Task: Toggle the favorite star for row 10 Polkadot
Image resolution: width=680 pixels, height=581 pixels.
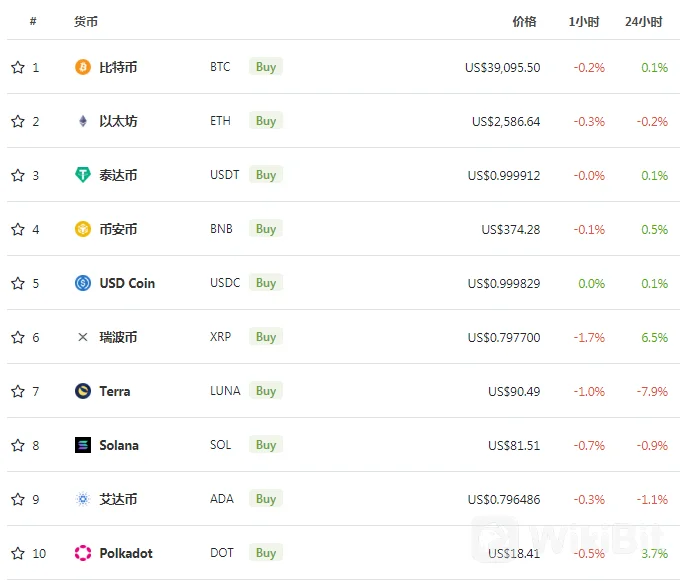Action: point(18,553)
